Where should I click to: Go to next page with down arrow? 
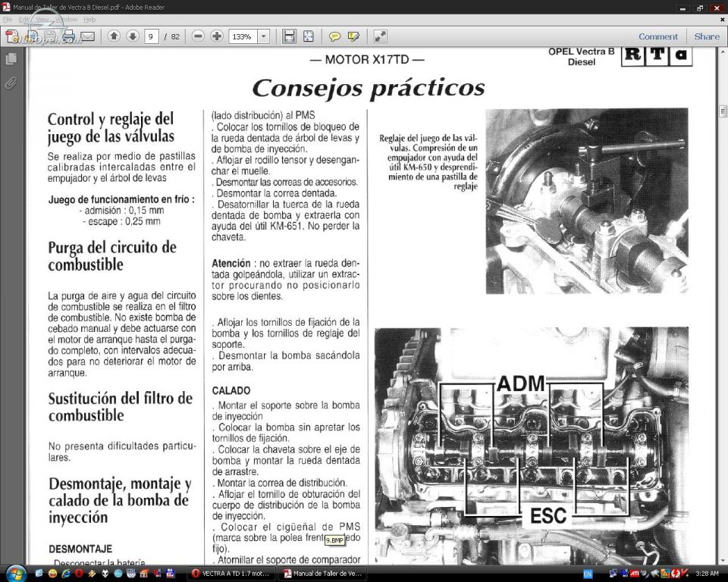[132, 36]
